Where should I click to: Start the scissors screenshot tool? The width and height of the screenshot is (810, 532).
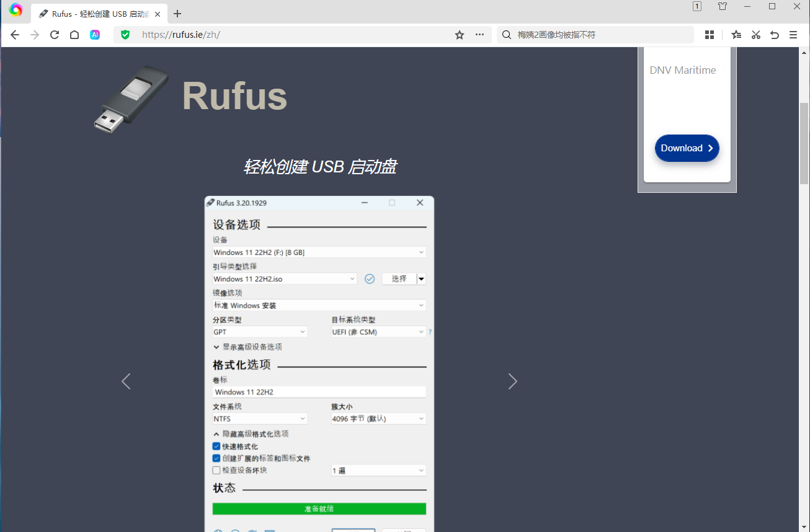pos(755,35)
